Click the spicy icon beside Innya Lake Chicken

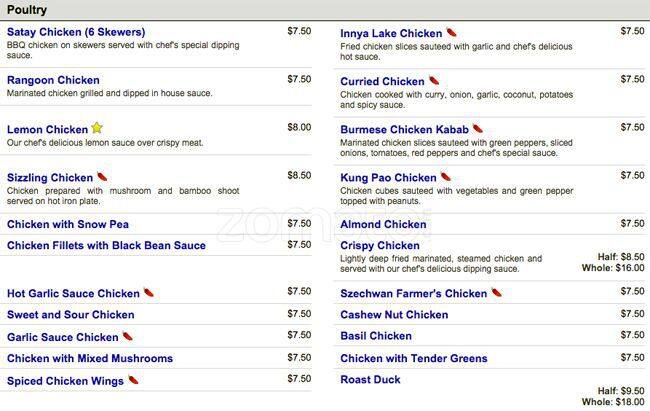[451, 33]
